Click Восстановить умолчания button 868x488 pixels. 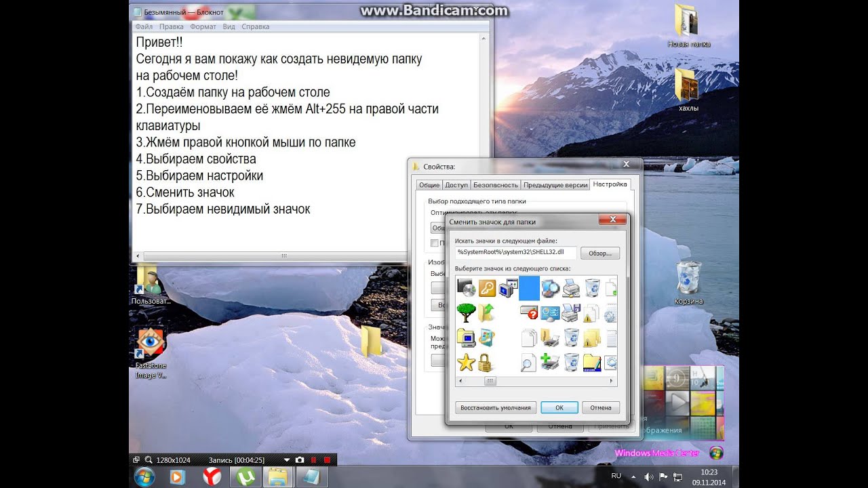tap(496, 407)
